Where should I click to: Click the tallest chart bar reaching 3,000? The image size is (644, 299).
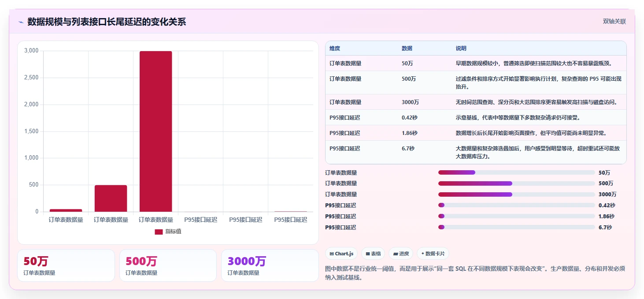point(155,131)
